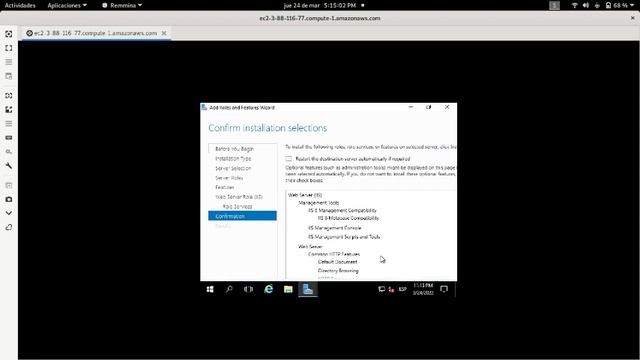
Task: Click the remote taskbar clock showing 11:13 PM
Action: [423, 289]
